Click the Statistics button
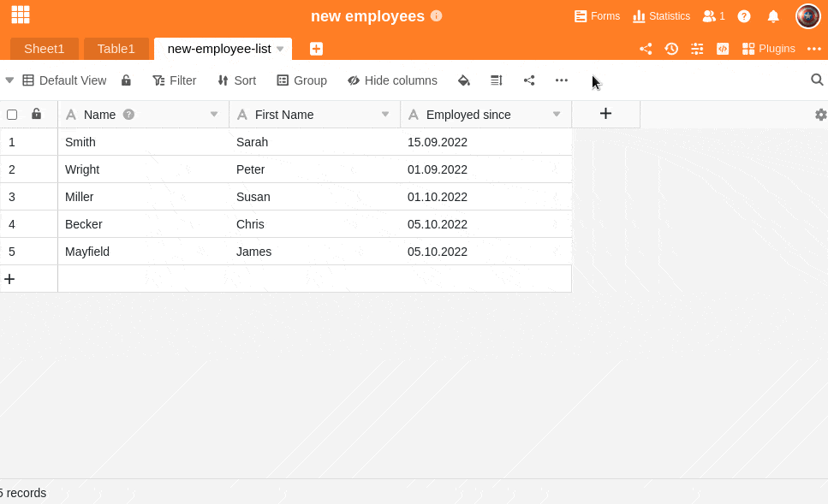 pos(661,16)
